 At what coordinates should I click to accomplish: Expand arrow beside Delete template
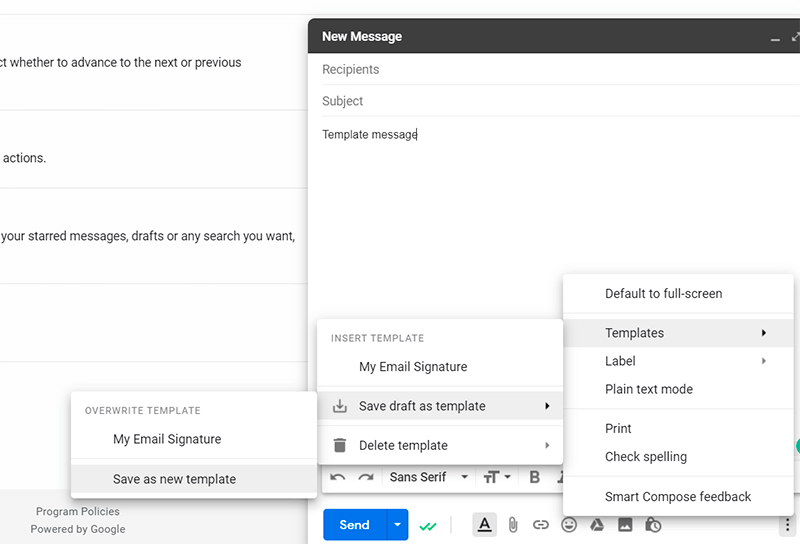(x=547, y=445)
